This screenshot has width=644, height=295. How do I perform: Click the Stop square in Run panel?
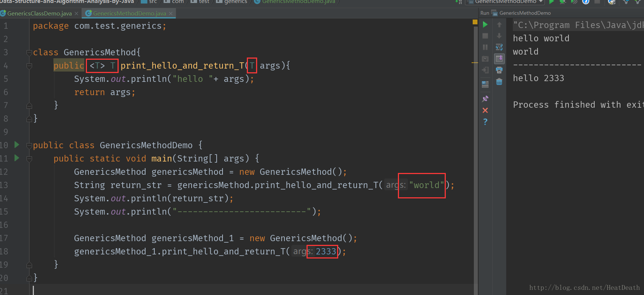click(x=485, y=36)
